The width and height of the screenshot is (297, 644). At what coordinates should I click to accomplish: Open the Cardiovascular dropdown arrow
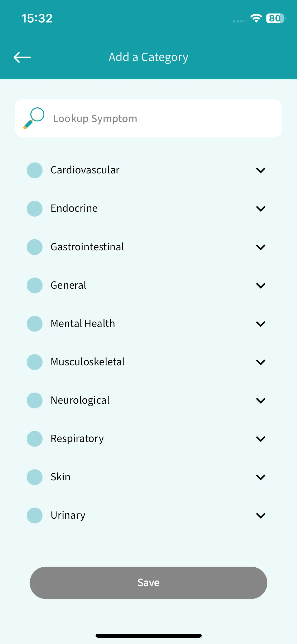click(x=261, y=170)
